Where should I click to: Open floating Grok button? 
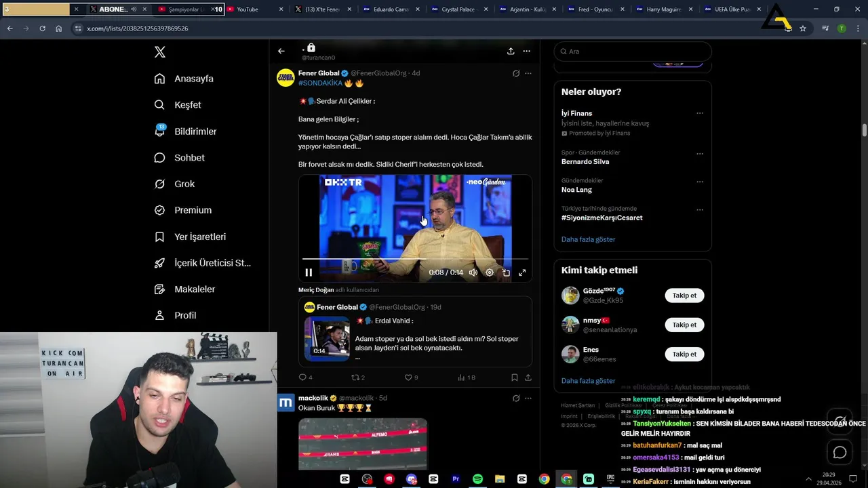840,422
